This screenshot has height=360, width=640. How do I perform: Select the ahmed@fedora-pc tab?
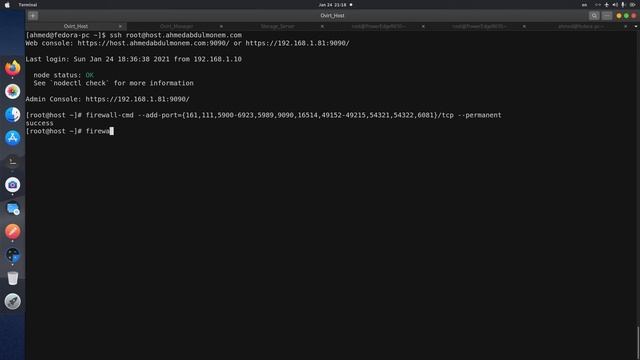[x=580, y=26]
